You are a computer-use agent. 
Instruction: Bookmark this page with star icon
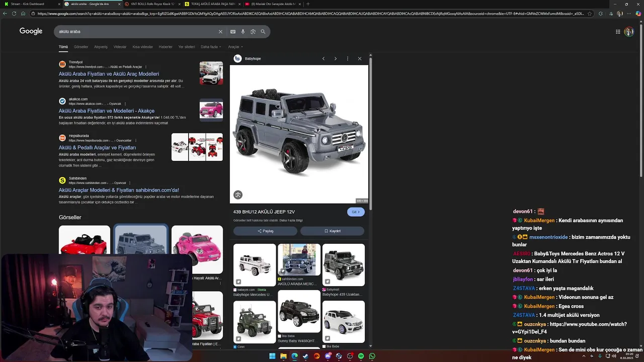coord(590,14)
